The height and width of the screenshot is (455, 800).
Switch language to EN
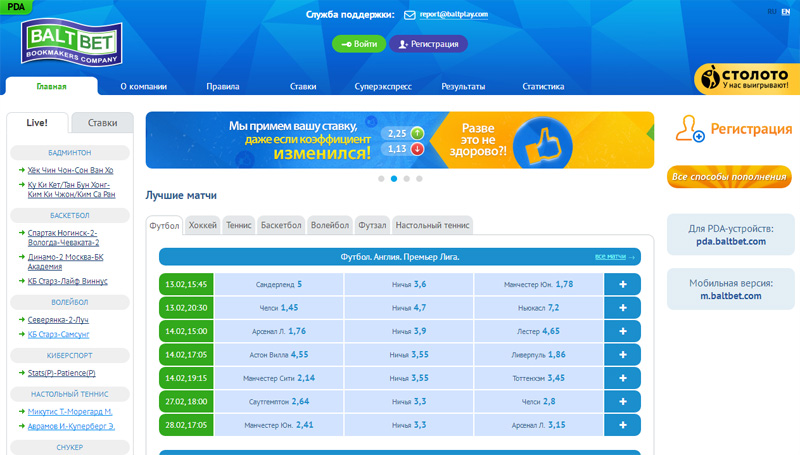pyautogui.click(x=785, y=12)
